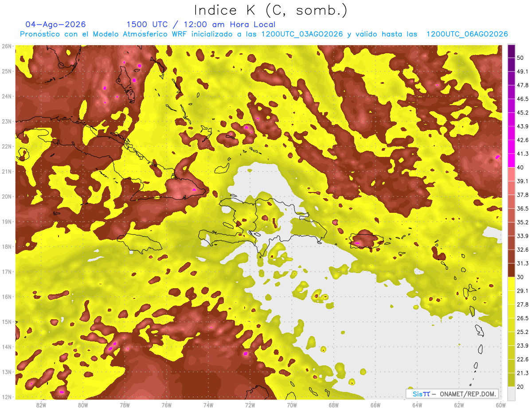
Task: Click the '41.3' color bar label
Action: coord(522,154)
